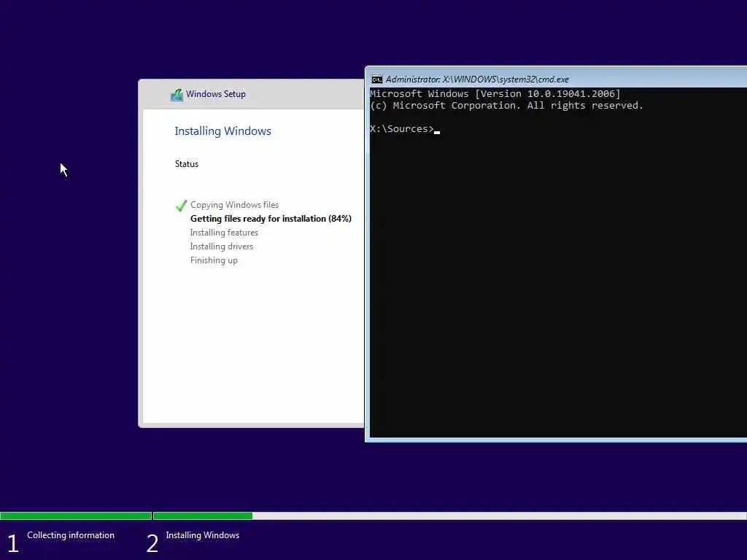This screenshot has width=747, height=560.
Task: Click the Microsoft Windows version line in cmd
Action: pos(495,94)
